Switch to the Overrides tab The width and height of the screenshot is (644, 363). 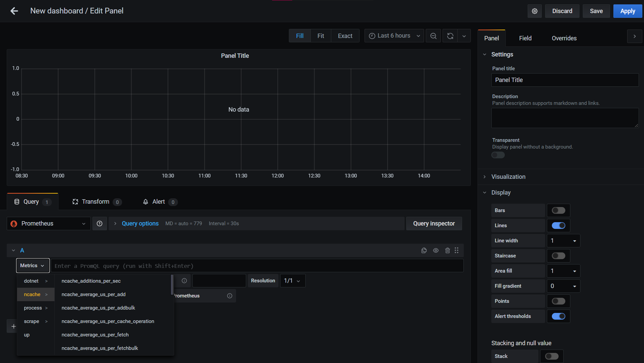pos(564,38)
